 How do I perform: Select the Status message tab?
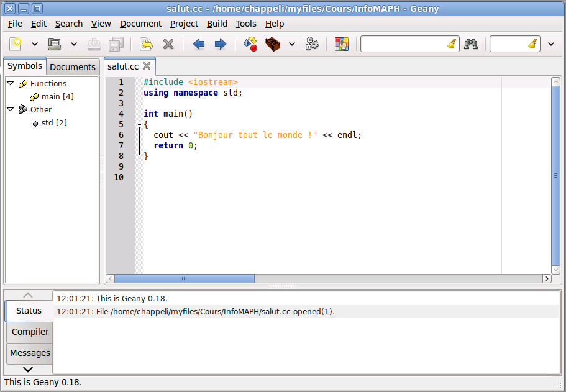tap(29, 311)
